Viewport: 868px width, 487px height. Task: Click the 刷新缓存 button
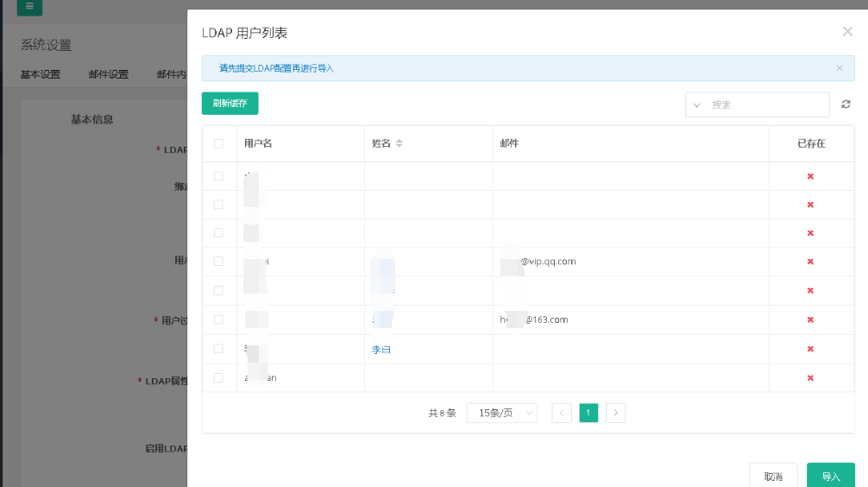point(230,104)
